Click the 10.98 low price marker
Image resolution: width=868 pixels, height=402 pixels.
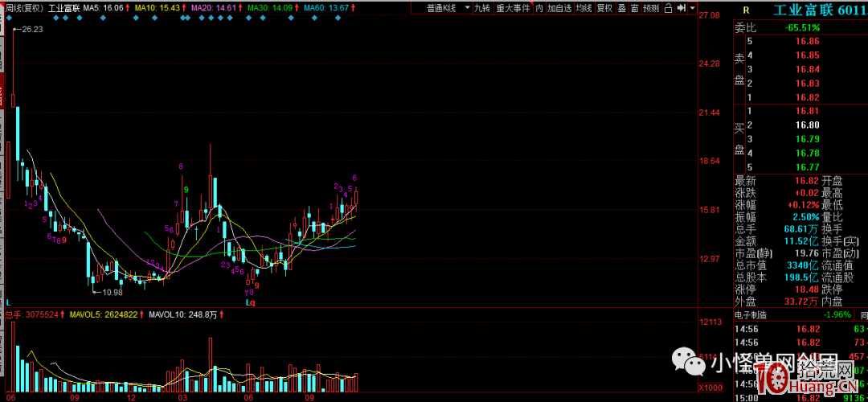[x=113, y=293]
